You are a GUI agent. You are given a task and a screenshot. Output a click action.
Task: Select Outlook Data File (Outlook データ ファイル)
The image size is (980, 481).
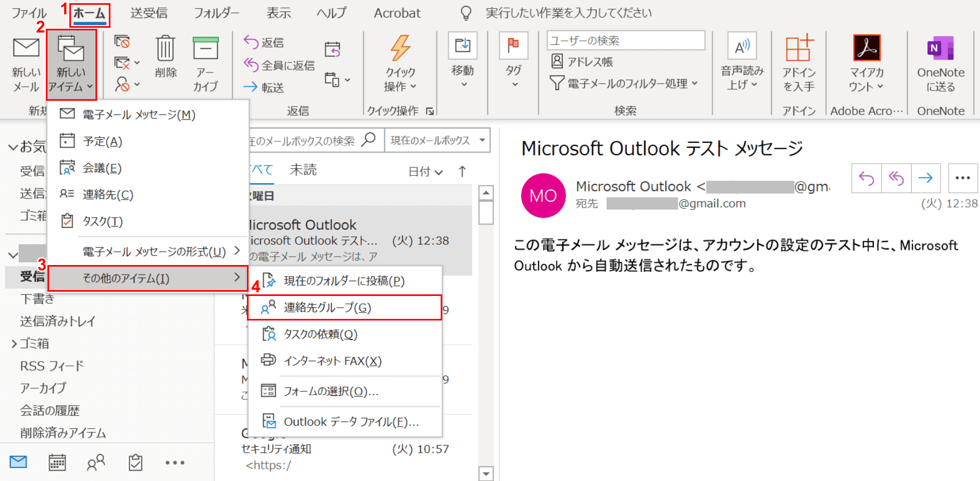tap(345, 421)
